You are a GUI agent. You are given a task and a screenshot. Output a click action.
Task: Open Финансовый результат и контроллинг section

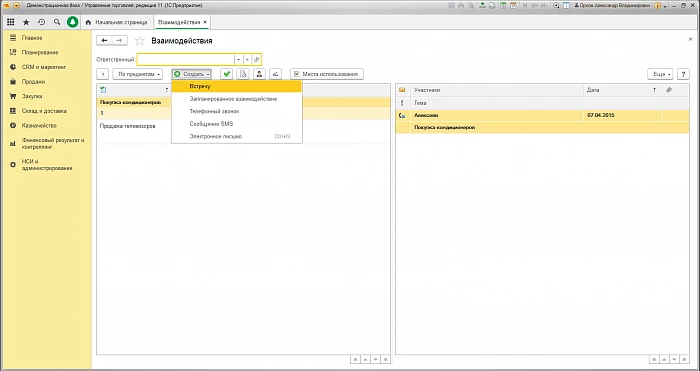[53, 143]
